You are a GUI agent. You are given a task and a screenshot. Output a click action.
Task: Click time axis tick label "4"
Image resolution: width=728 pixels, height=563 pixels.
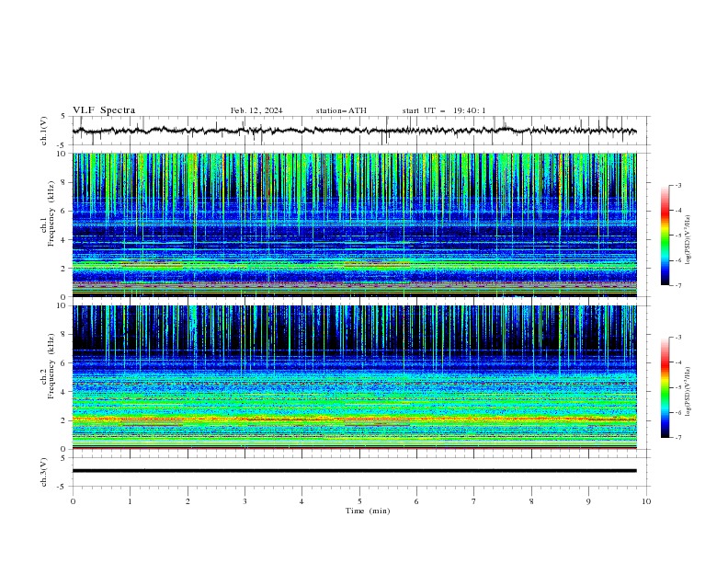301,501
